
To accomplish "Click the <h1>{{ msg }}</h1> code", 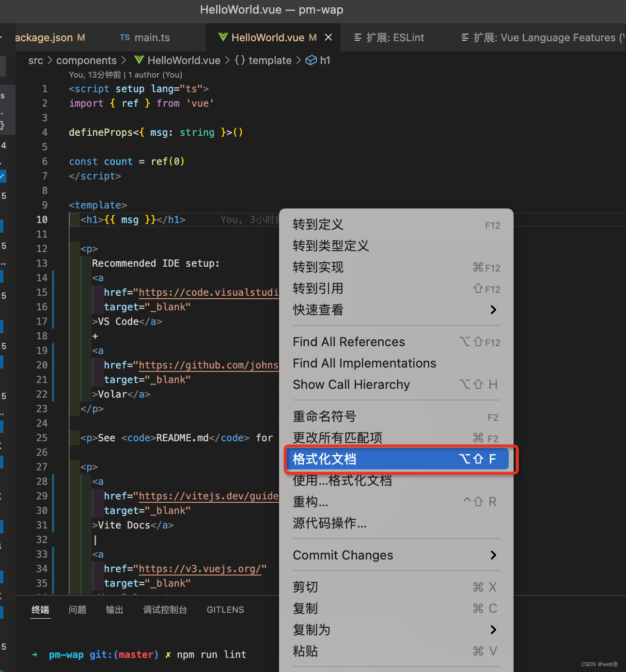I will (133, 220).
